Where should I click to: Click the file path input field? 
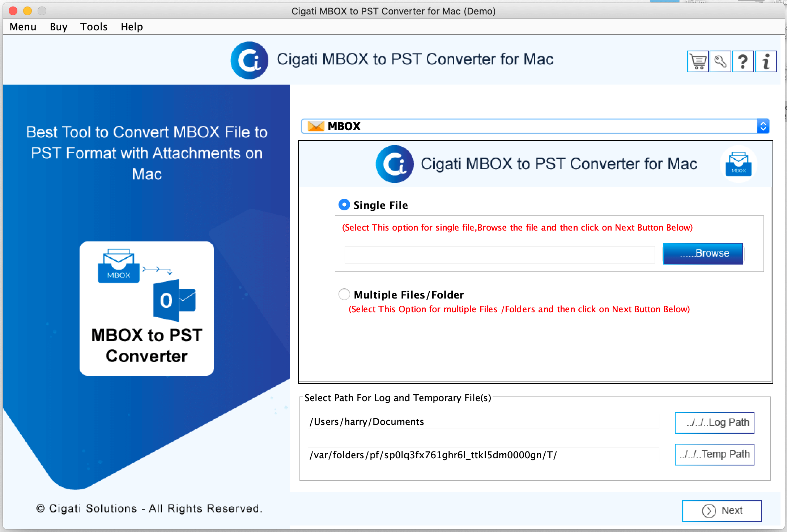coord(498,254)
